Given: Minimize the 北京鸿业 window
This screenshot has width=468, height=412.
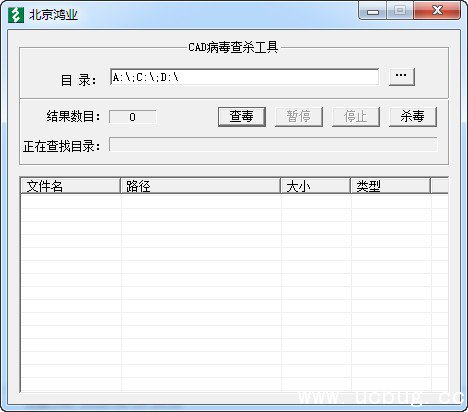Looking at the screenshot, I should click(x=373, y=11).
